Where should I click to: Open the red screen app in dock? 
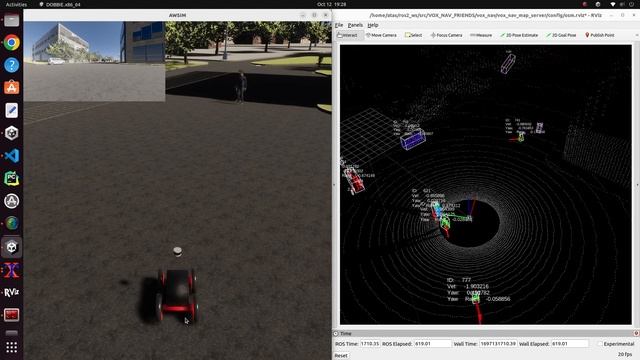tap(11, 315)
